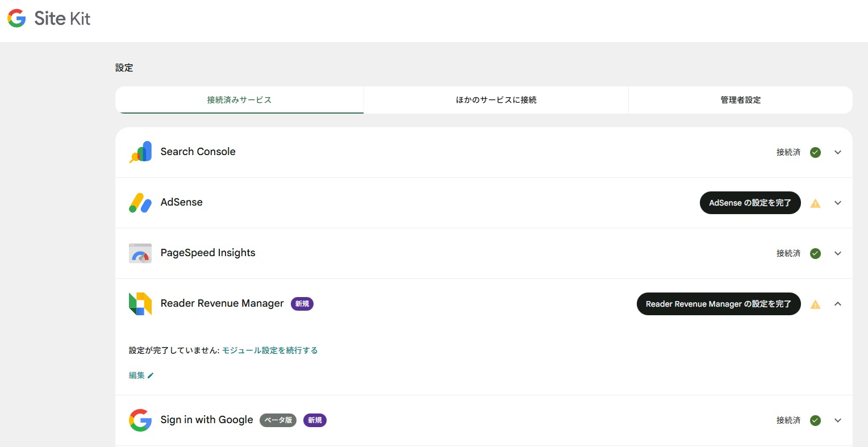Screen dimensions: 868x447
Task: Click the AdSense service icon
Action: (x=140, y=202)
